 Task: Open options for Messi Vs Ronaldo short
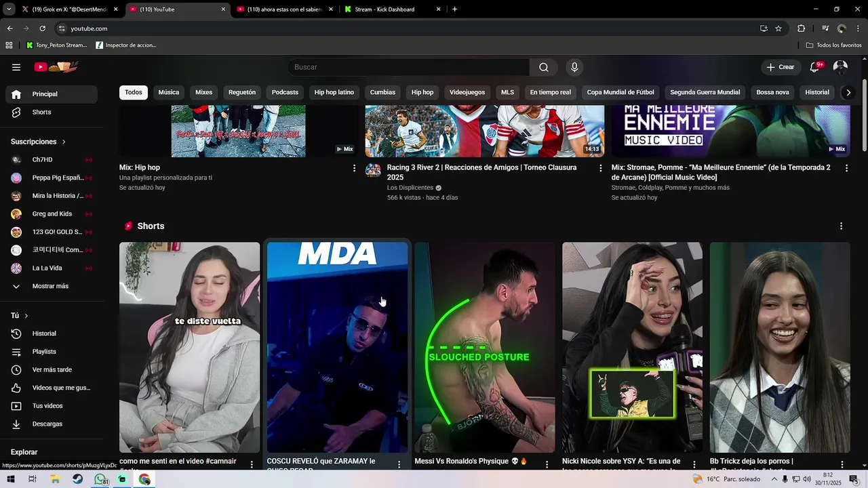pos(547,464)
